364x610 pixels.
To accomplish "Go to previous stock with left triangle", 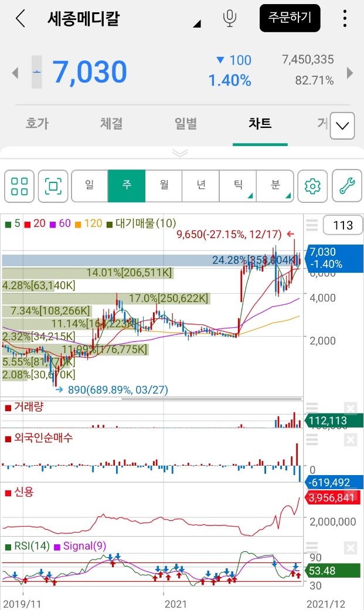I will [x=15, y=73].
